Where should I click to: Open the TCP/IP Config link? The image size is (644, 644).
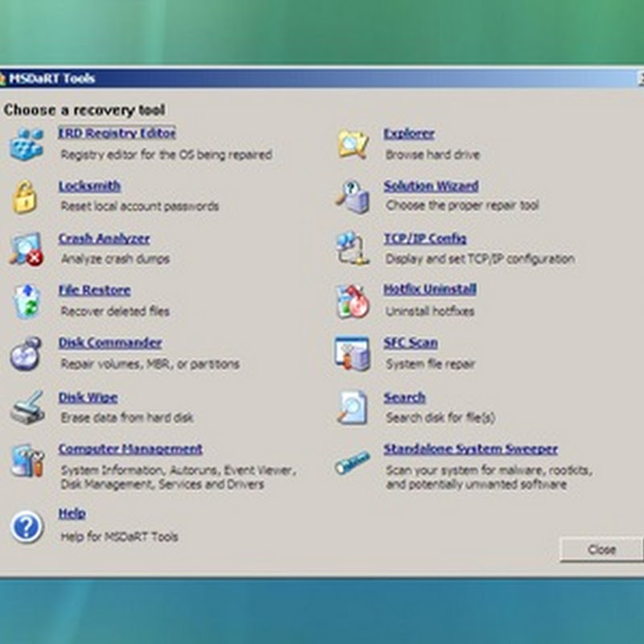click(425, 238)
